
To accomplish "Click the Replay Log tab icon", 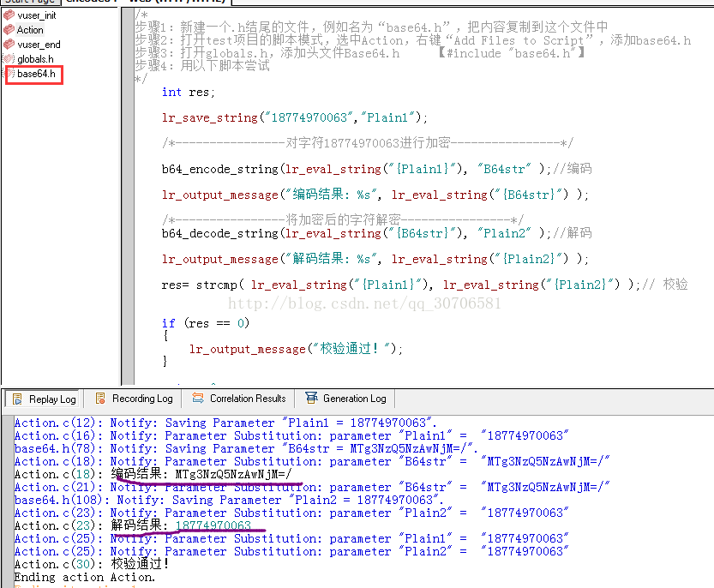I will [17, 399].
